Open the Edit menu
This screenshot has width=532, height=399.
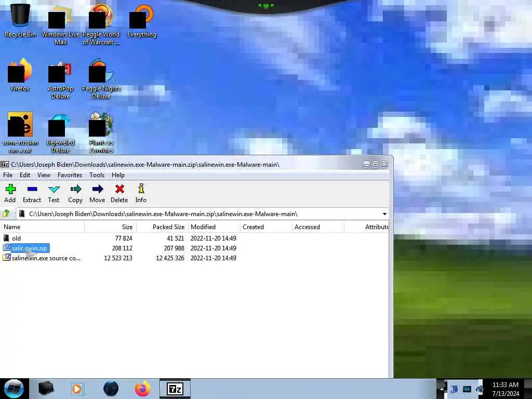pyautogui.click(x=25, y=175)
